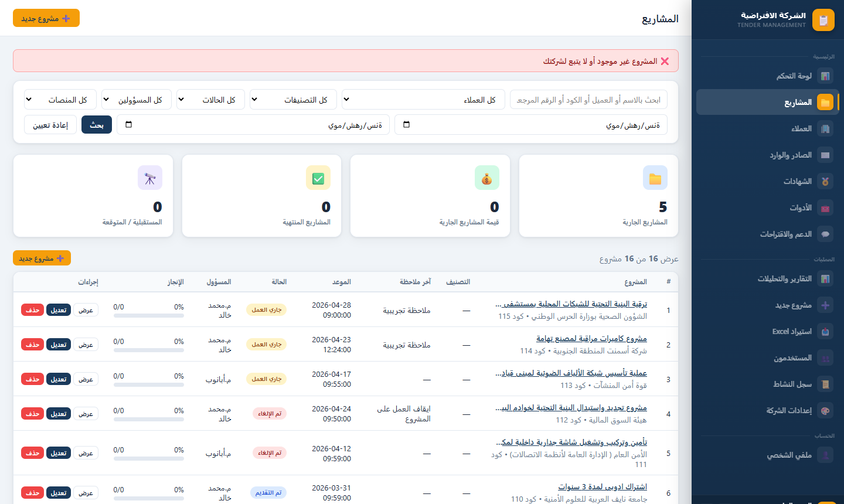Open the كل العملاء dropdown
Screen dimensions: 844x504
[x=423, y=100]
